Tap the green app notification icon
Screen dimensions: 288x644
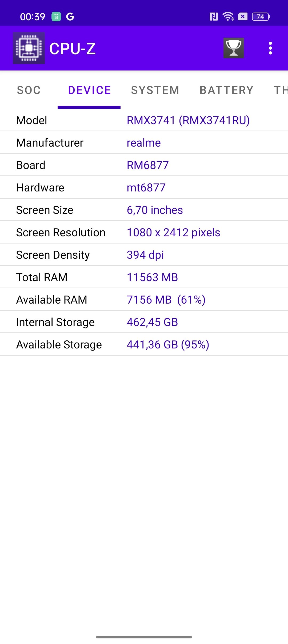(x=56, y=17)
